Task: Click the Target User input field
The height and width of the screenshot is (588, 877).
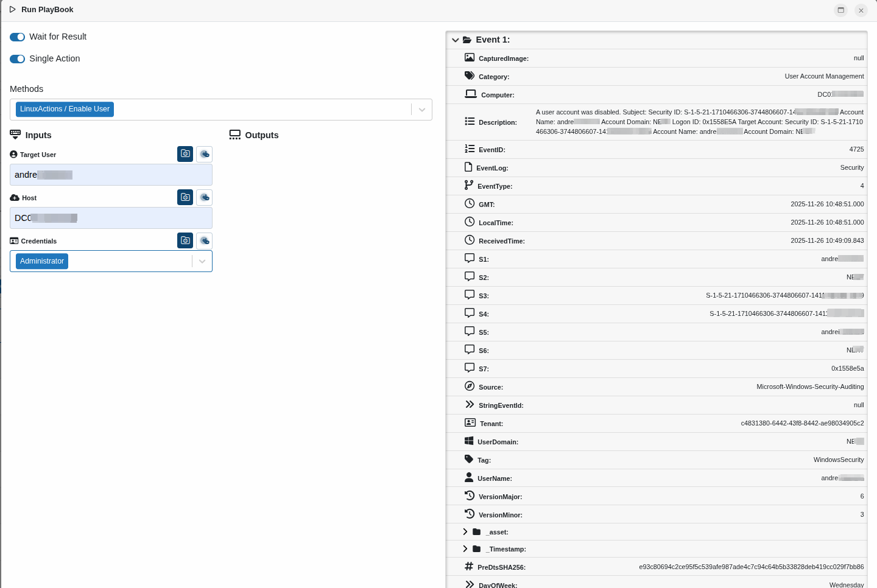Action: pyautogui.click(x=111, y=175)
